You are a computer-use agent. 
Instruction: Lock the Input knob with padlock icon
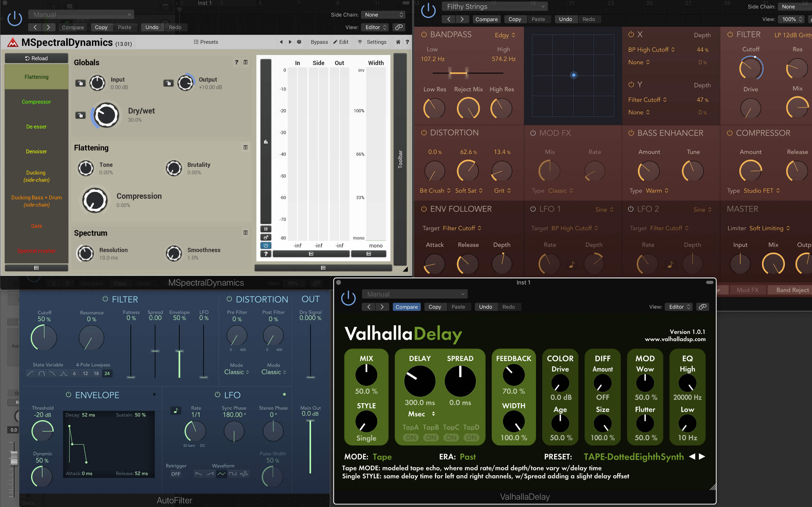pyautogui.click(x=80, y=83)
